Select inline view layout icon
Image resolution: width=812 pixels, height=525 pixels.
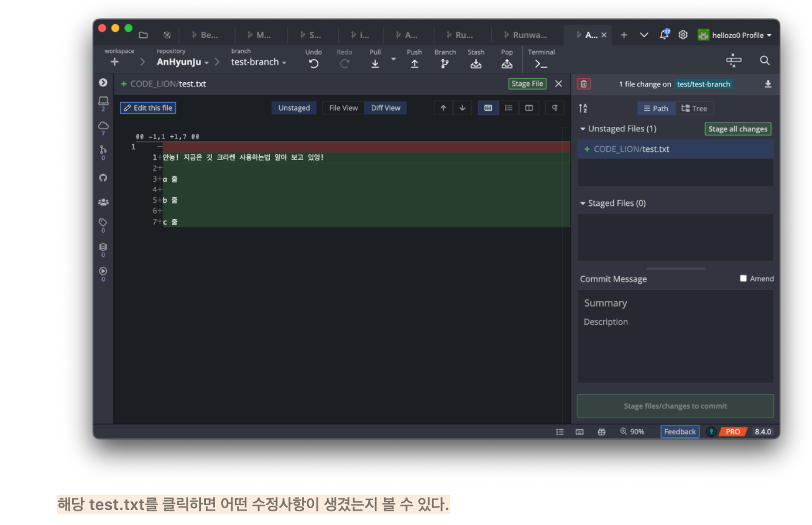point(509,108)
